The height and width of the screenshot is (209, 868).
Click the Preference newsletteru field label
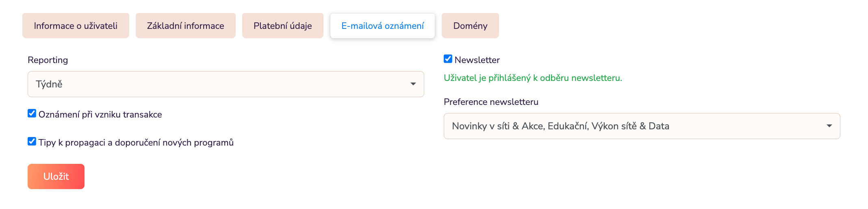point(491,102)
